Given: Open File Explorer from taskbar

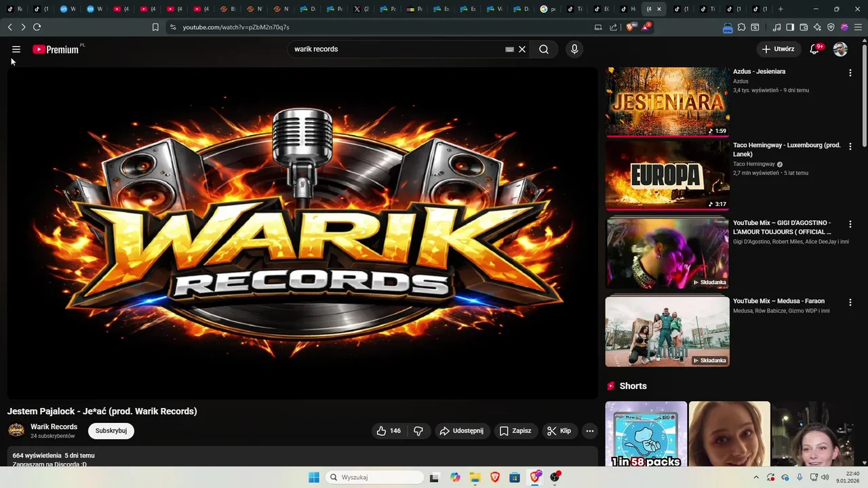Looking at the screenshot, I should [475, 477].
